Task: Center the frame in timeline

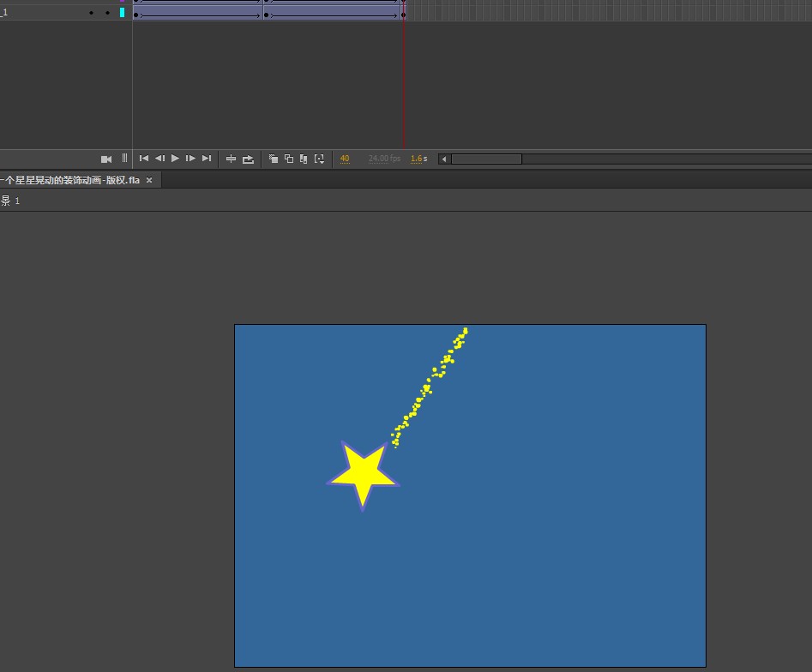Action: [x=231, y=159]
